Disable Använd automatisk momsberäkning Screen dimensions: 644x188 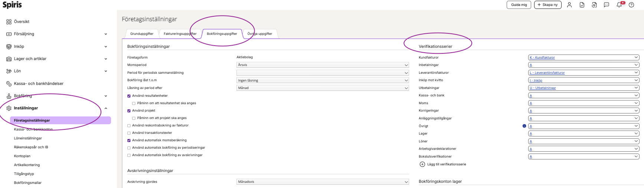click(x=129, y=141)
